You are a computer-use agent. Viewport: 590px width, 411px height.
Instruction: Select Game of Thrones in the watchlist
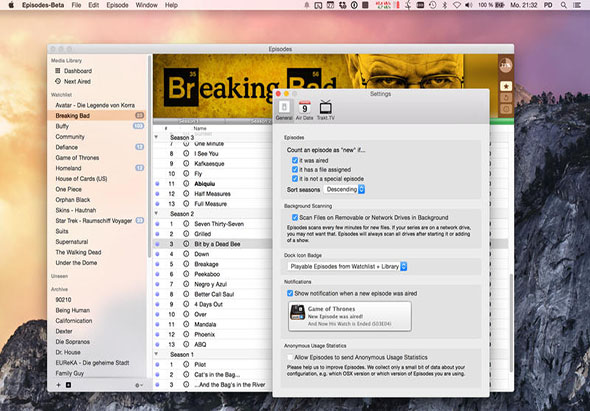click(x=97, y=158)
